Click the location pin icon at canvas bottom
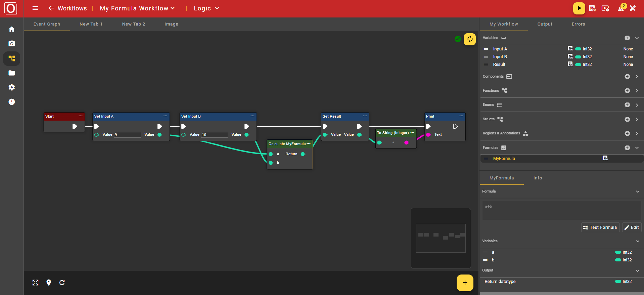This screenshot has width=644, height=295. point(49,283)
